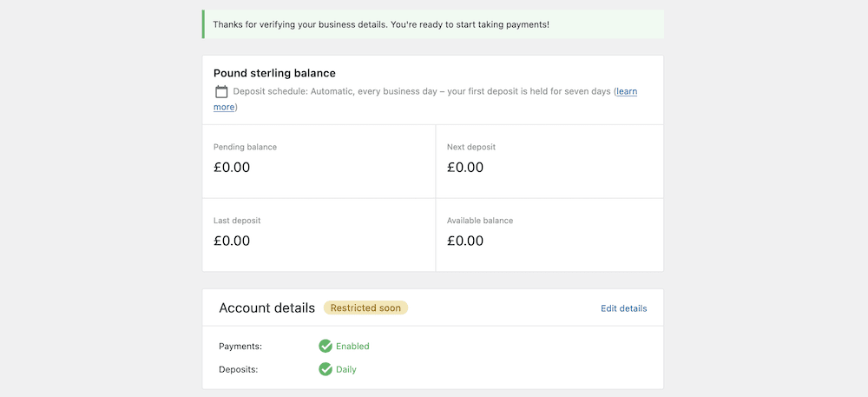Viewport: 868px width, 397px height.
Task: Select the "Pound sterling balance" heading
Action: [274, 73]
